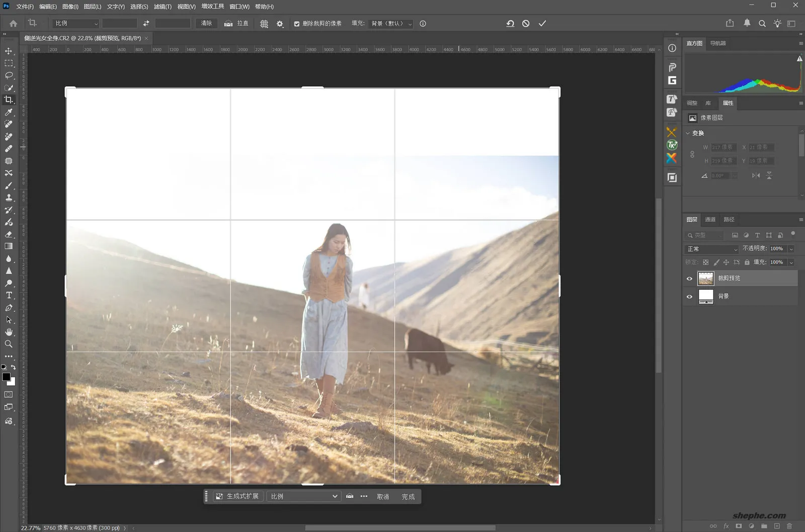This screenshot has height=532, width=805.
Task: Hide the 裁剪预览 layer
Action: pos(689,278)
